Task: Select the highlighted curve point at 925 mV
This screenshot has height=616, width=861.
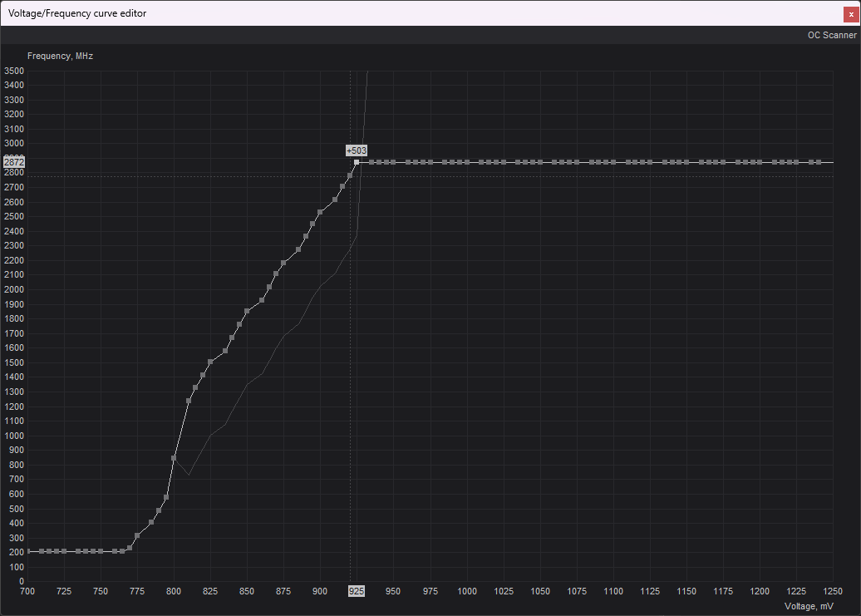Action: pyautogui.click(x=357, y=162)
